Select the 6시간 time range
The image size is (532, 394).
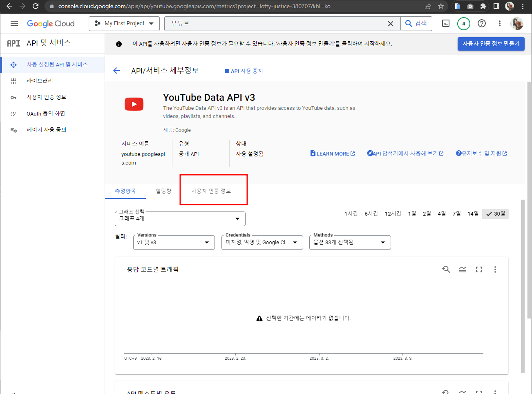pos(371,214)
